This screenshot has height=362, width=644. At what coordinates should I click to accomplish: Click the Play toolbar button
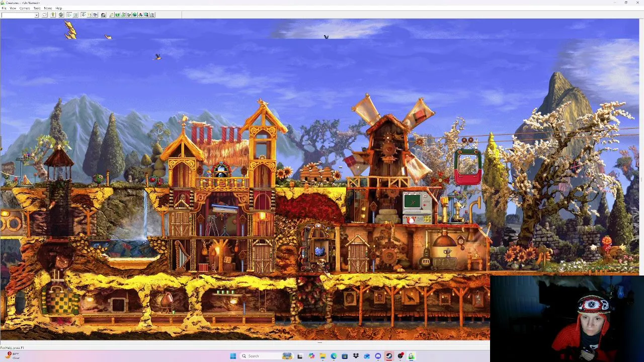[x=69, y=15]
